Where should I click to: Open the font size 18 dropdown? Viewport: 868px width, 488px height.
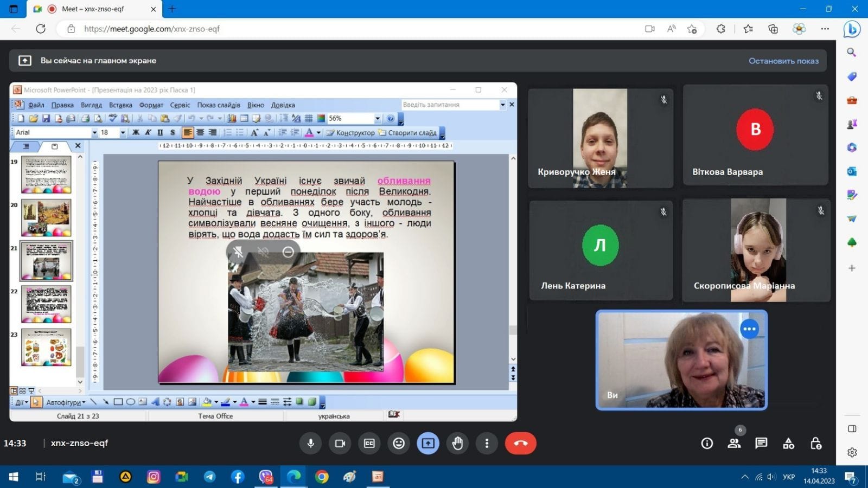[x=123, y=133]
